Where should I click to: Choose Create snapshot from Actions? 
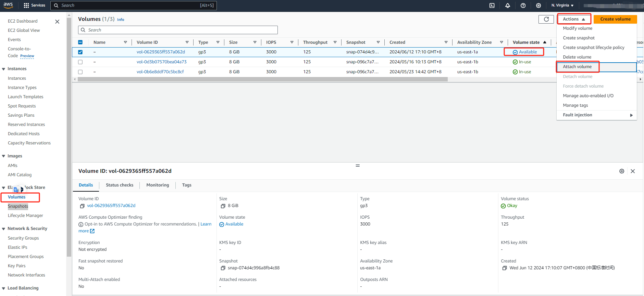(x=597, y=38)
